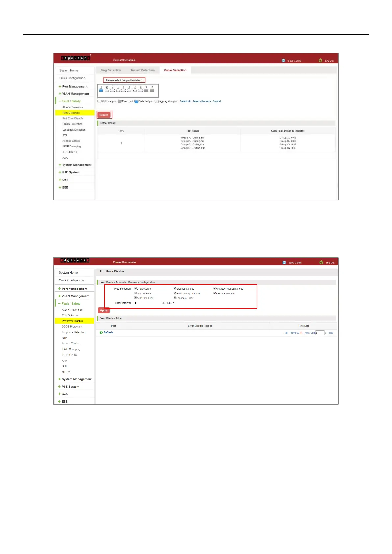Open IGMP Snooping on Cable Detection screen sidebar
The height and width of the screenshot is (554, 392).
pyautogui.click(x=71, y=147)
